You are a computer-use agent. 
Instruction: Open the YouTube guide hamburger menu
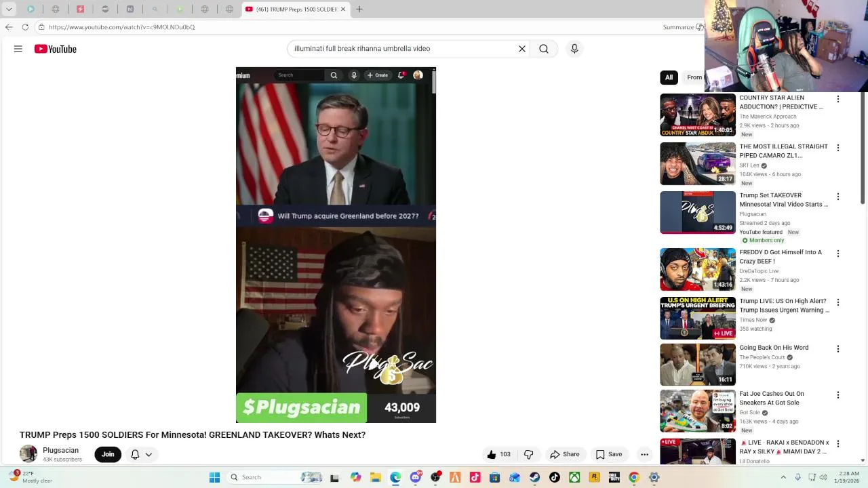(x=18, y=49)
